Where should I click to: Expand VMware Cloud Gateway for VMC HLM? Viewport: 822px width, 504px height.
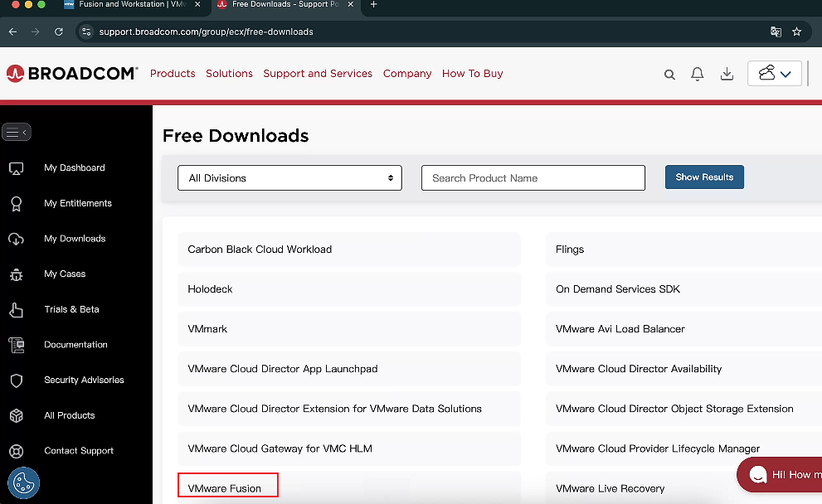350,448
